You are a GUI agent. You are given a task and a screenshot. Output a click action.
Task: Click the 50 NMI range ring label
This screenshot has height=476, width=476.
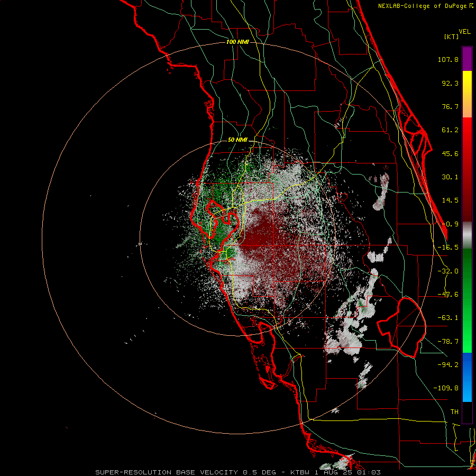(x=237, y=140)
